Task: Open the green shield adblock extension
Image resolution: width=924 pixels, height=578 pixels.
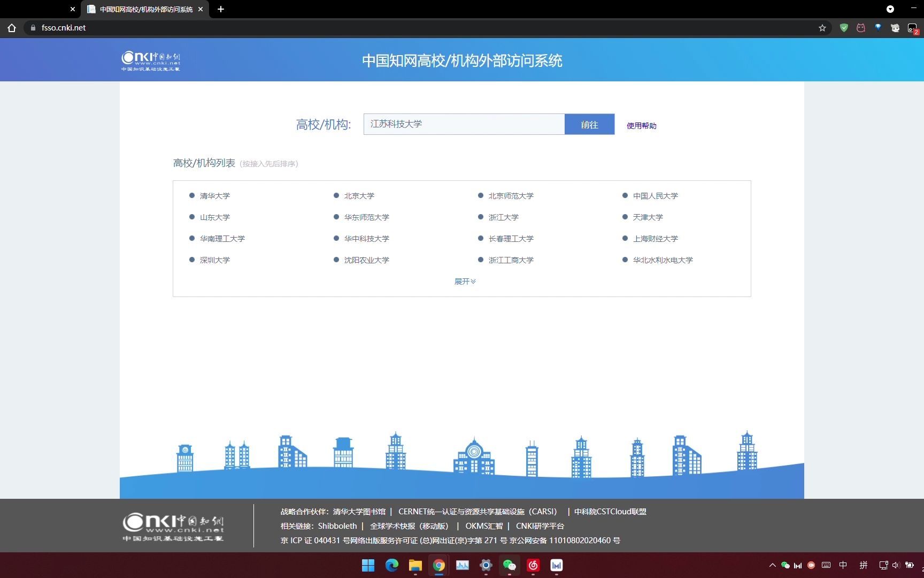Action: pyautogui.click(x=844, y=28)
